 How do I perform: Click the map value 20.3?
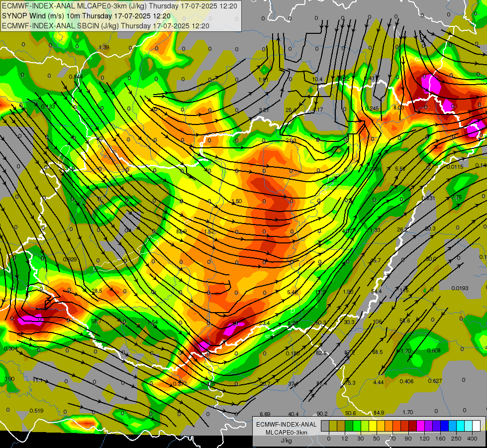(x=430, y=228)
